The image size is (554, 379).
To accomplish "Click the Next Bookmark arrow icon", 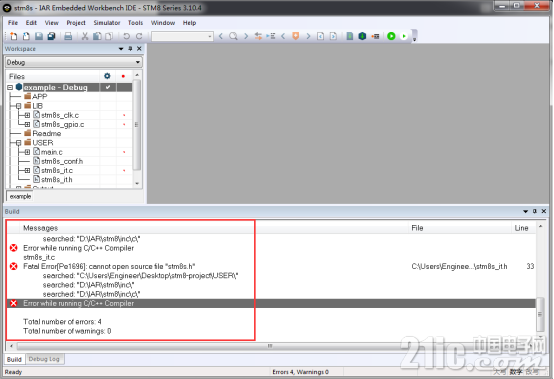I will [x=308, y=36].
